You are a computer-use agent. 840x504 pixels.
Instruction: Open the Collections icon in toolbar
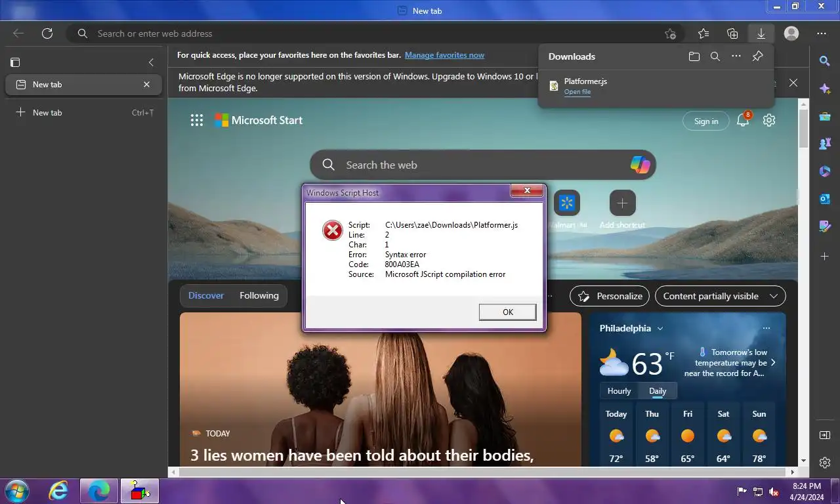[732, 33]
